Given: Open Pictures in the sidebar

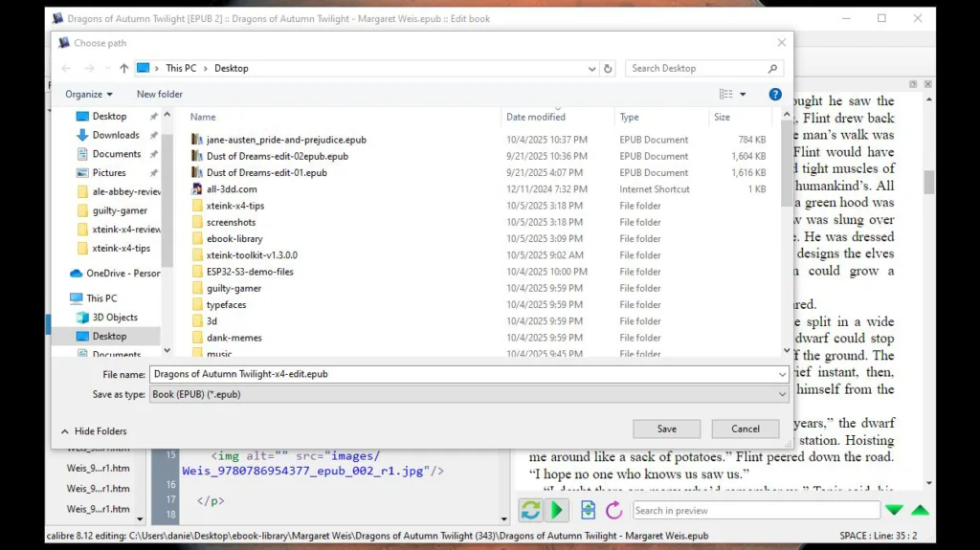Looking at the screenshot, I should pos(109,172).
